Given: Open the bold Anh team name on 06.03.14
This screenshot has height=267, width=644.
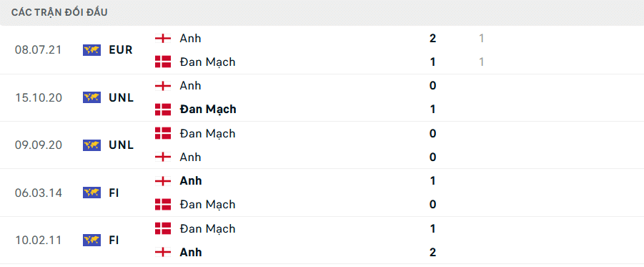Looking at the screenshot, I should [191, 180].
